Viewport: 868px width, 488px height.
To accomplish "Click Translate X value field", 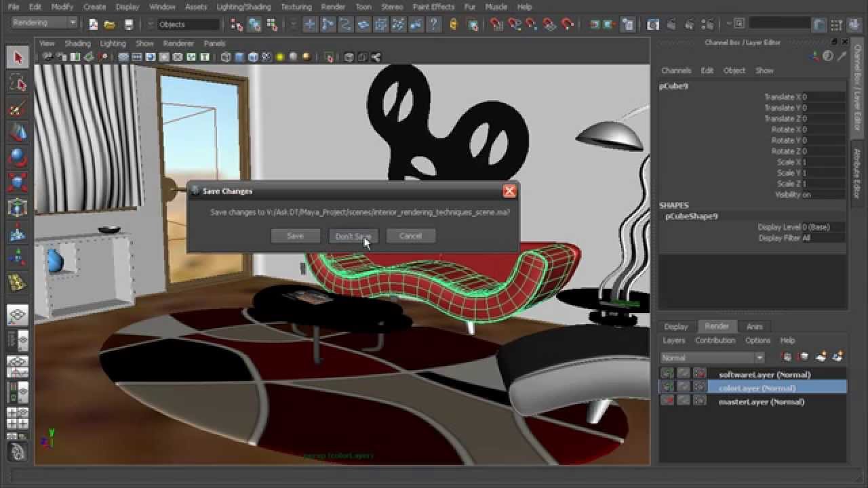I will click(x=823, y=97).
